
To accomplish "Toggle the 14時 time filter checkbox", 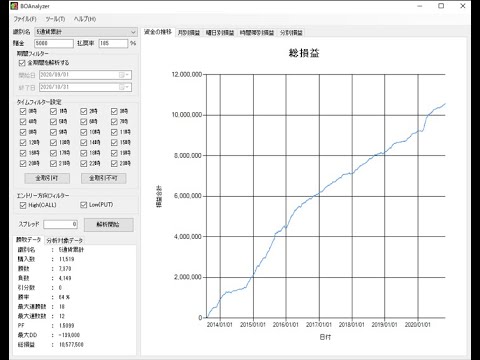I will pos(84,143).
